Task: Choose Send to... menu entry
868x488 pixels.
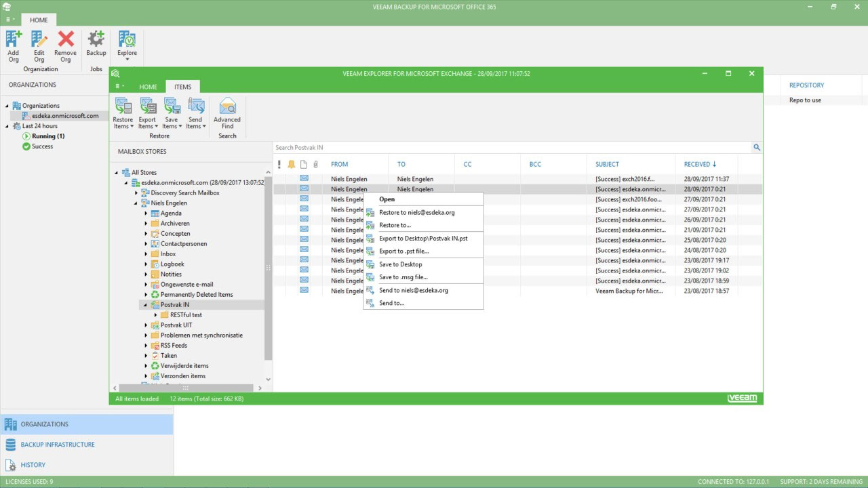Action: coord(423,303)
